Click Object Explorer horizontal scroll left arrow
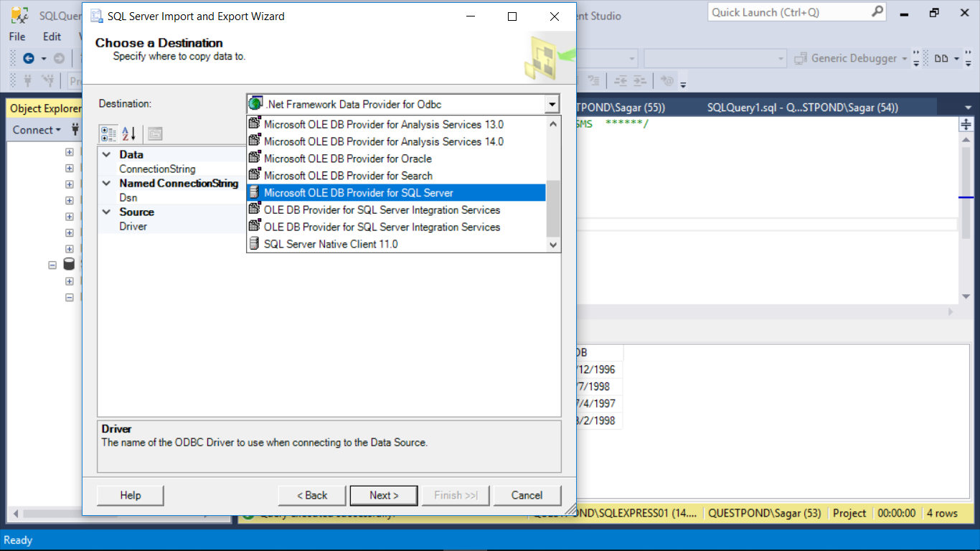980x551 pixels. click(17, 514)
